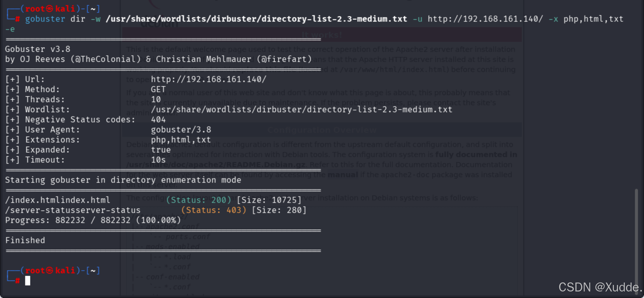Screen dimensions: 644x298
Task: Click the php,html,txt extensions argument in command
Action: pos(593,19)
